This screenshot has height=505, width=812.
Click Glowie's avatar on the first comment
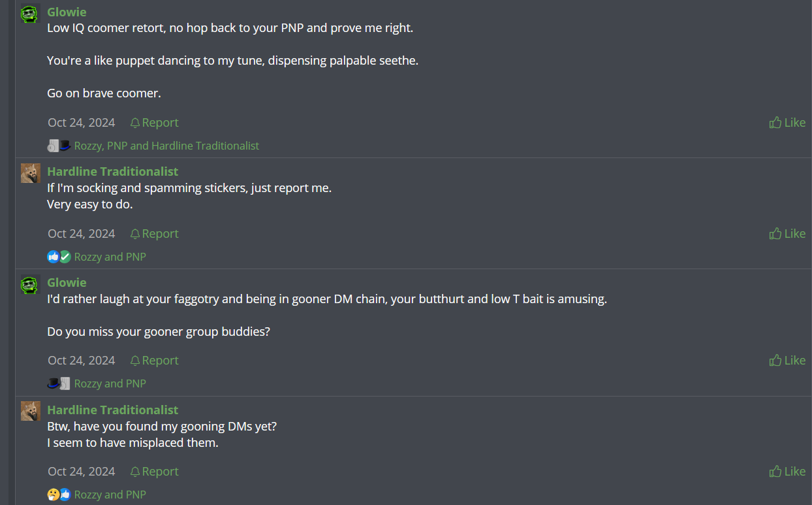click(x=30, y=14)
